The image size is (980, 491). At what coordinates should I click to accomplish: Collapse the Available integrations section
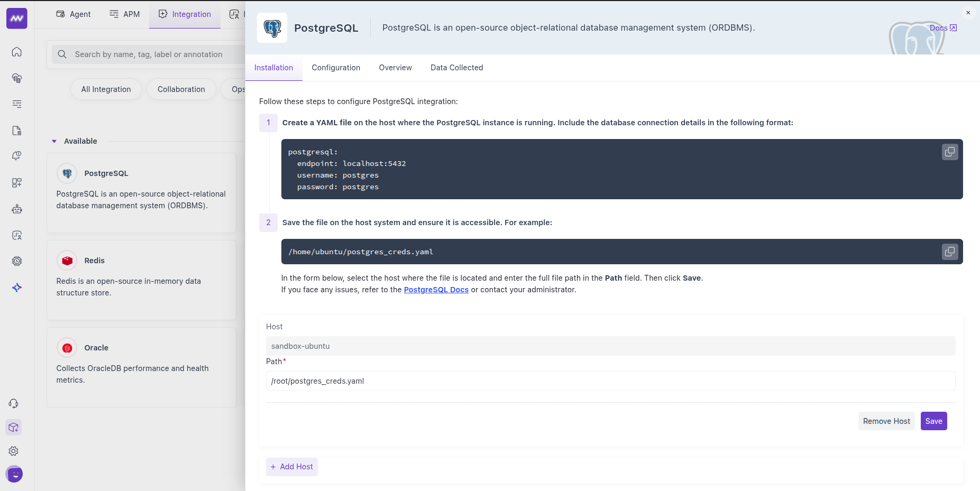pos(53,141)
